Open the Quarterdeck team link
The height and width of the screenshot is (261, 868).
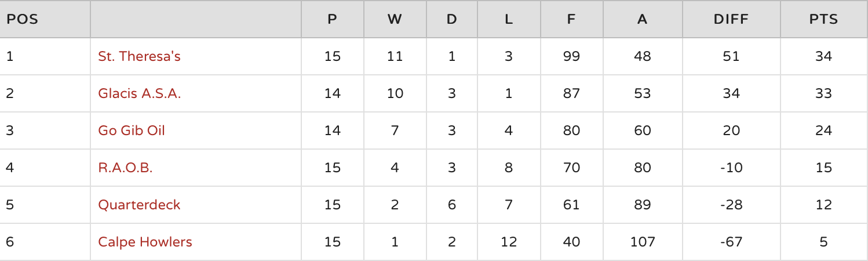[139, 205]
